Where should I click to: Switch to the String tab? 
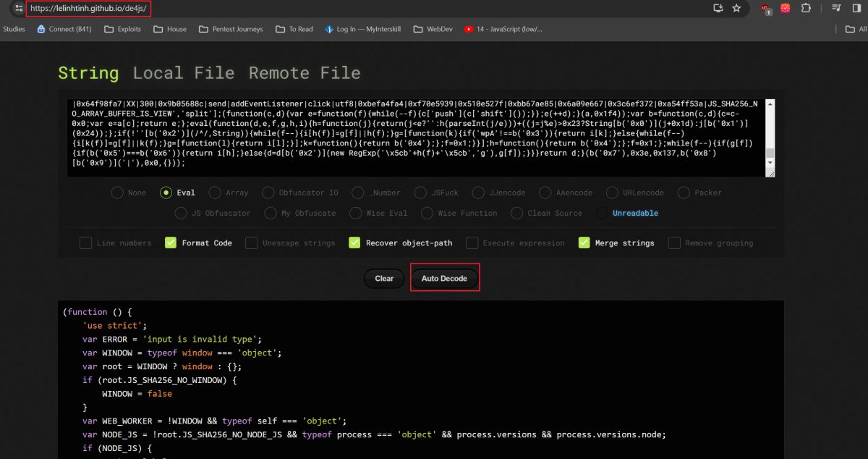[88, 73]
